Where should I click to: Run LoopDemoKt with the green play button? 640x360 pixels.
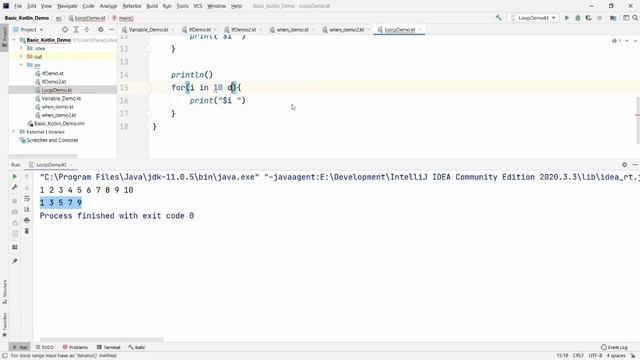click(567, 18)
